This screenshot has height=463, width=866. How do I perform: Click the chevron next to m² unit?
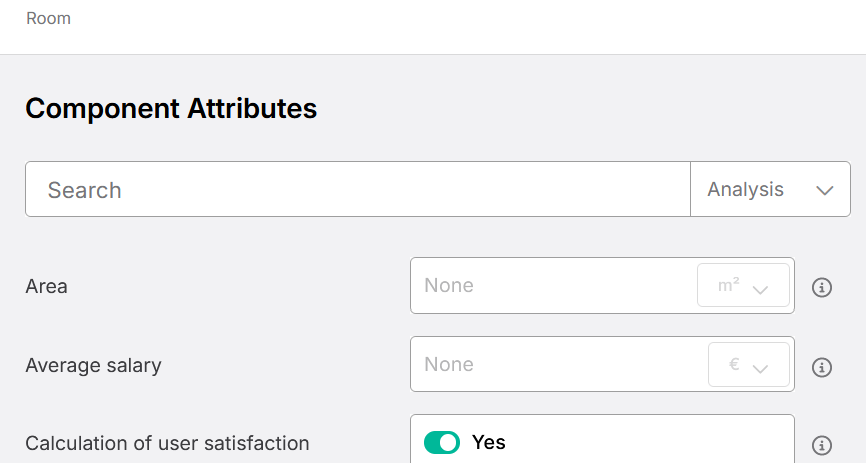761,290
